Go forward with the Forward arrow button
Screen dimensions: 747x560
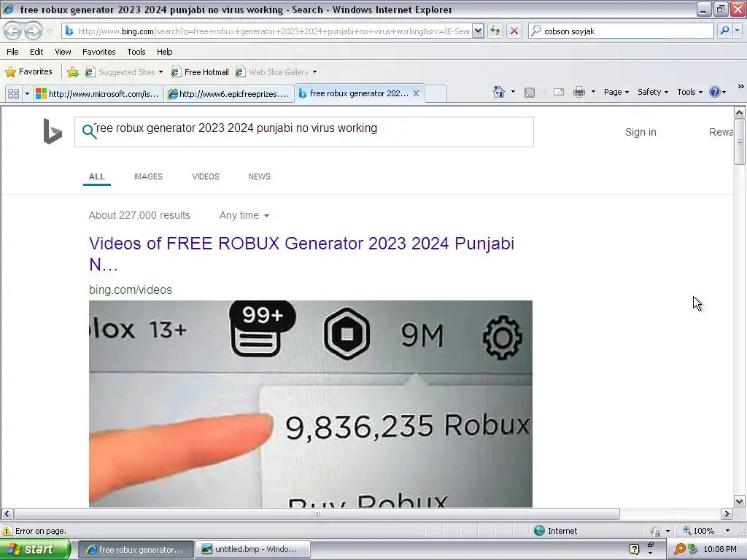[33, 31]
